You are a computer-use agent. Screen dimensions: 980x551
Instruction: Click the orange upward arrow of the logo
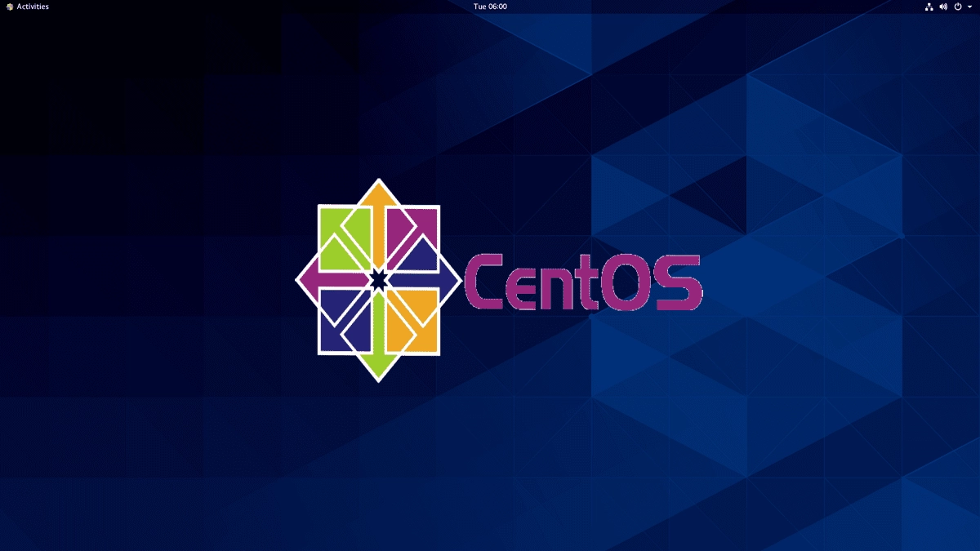click(378, 204)
